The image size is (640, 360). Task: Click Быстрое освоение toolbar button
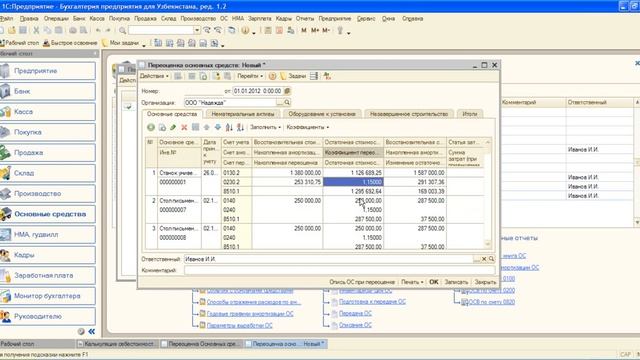(70, 43)
